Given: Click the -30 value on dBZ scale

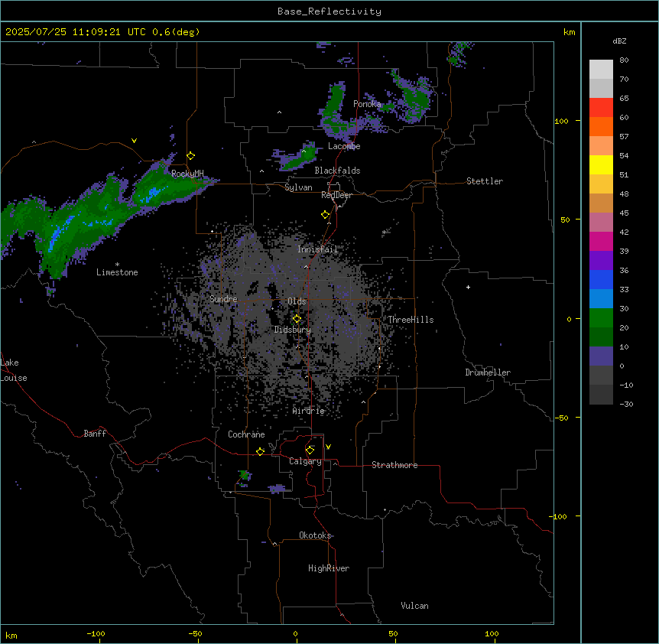Looking at the screenshot, I should 626,404.
